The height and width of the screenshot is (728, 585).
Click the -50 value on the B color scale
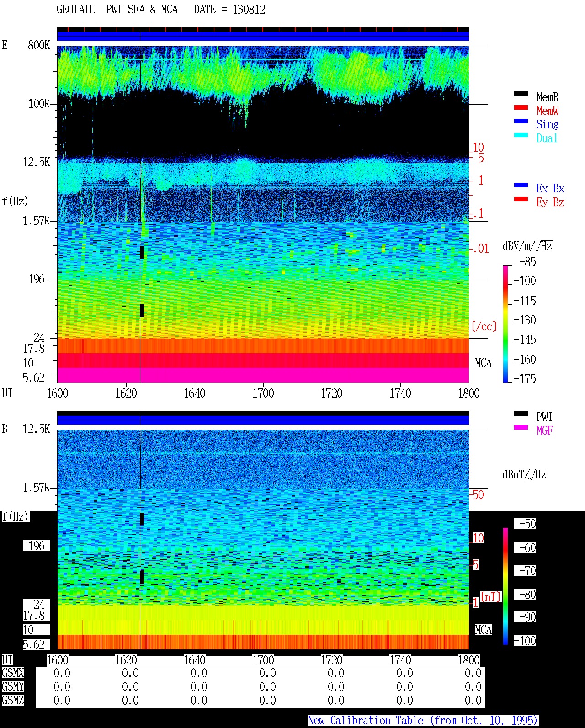(x=527, y=524)
